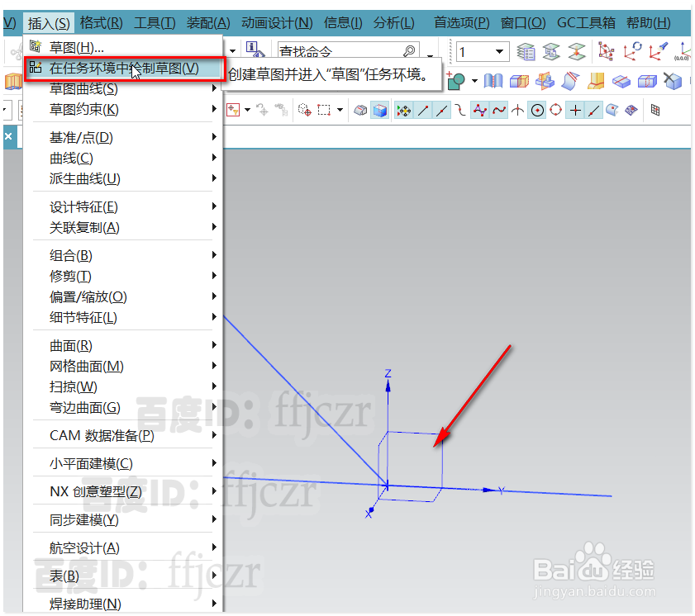This screenshot has width=695, height=616.
Task: Open the 装配(A) menu
Action: coord(208,22)
